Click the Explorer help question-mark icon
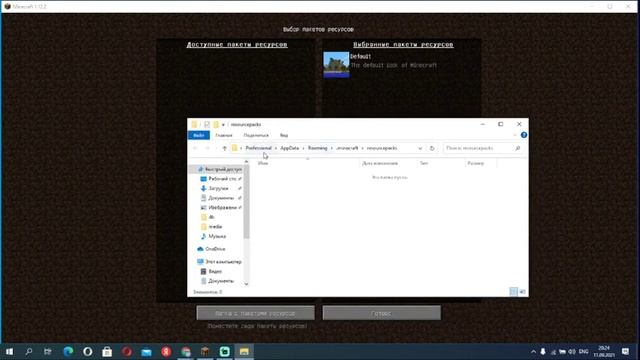Image resolution: width=640 pixels, height=360 pixels. pos(524,135)
